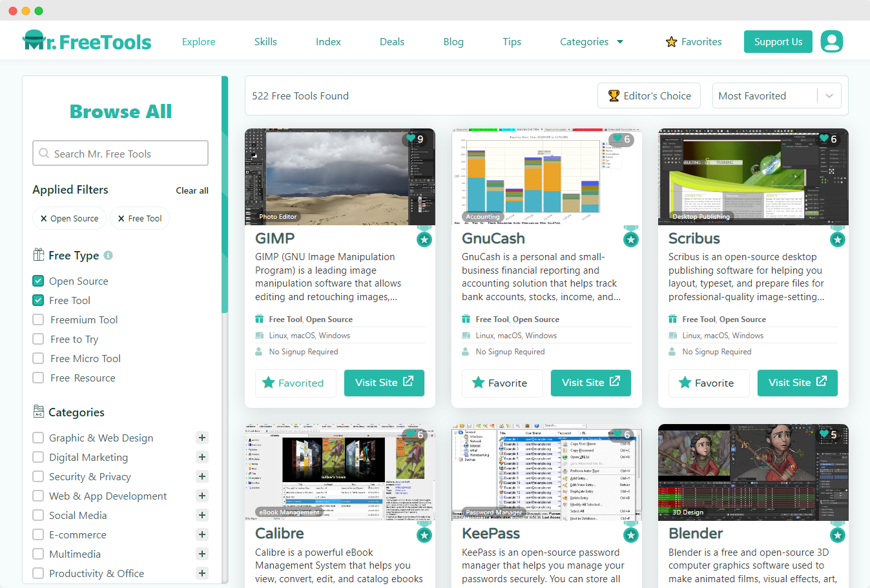
Task: Click the sidebar vertical scrollbar
Action: 225,194
